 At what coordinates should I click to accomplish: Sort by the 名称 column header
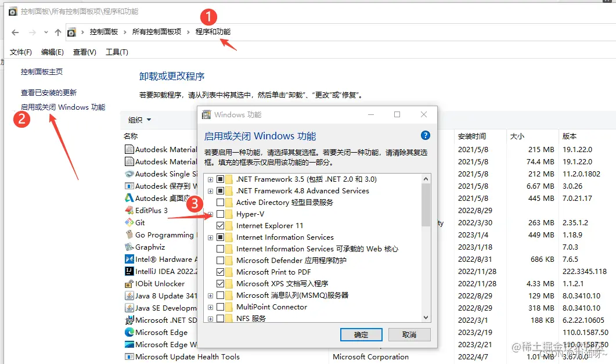[x=131, y=136]
